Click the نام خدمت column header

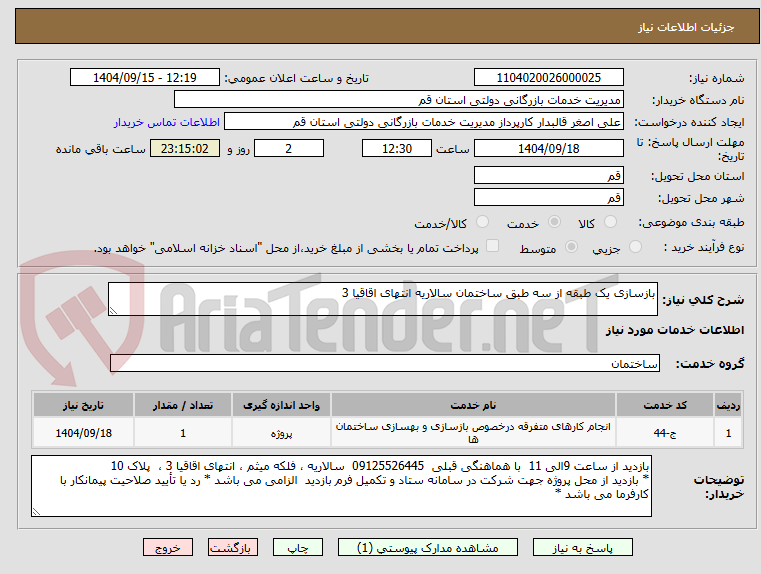pos(473,405)
